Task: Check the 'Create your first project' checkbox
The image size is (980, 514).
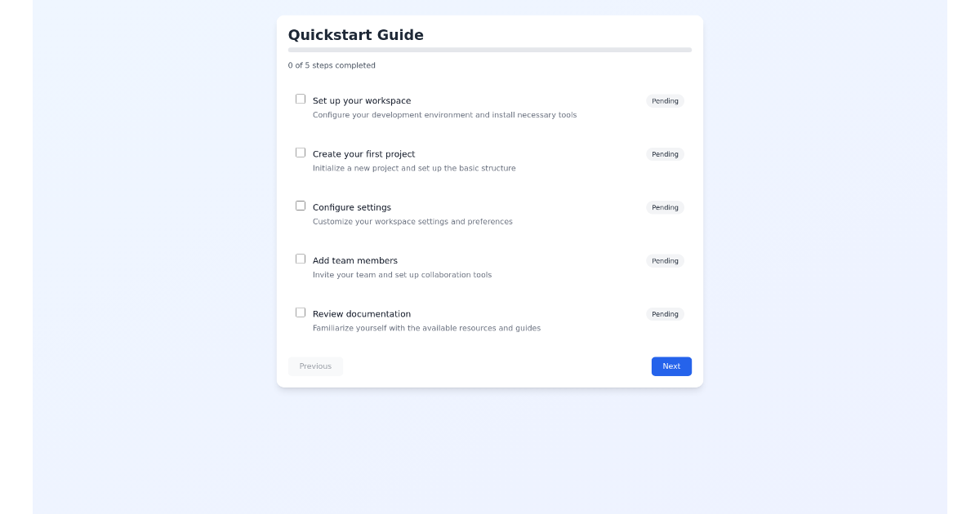Action: pyautogui.click(x=301, y=152)
